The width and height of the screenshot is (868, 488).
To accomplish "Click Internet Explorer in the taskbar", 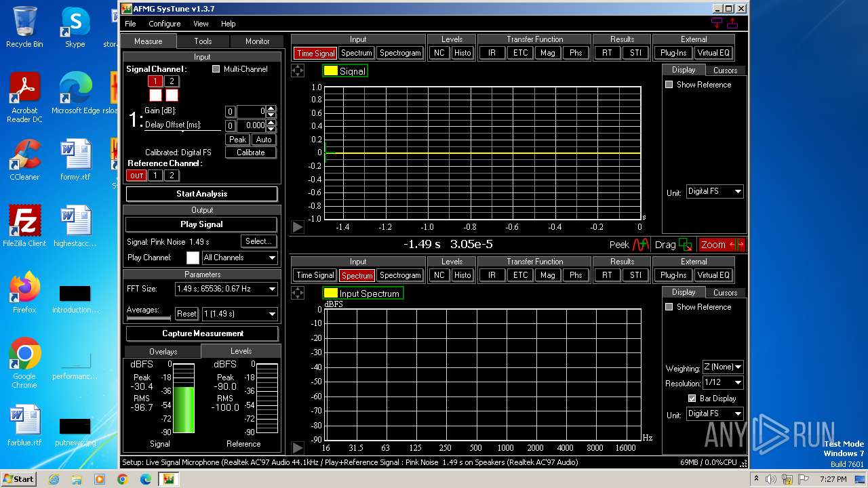I will click(x=54, y=479).
